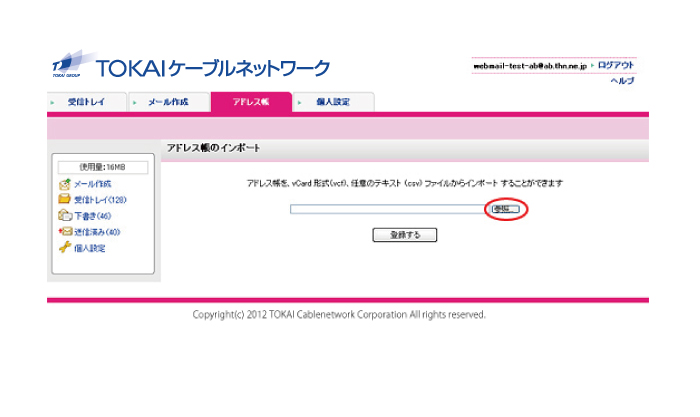
Task: Open the 受信トレイ tab
Action: click(x=87, y=102)
